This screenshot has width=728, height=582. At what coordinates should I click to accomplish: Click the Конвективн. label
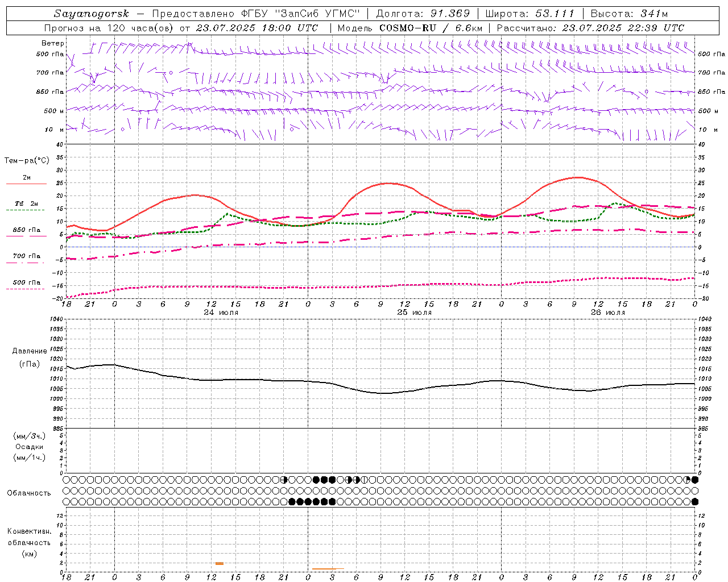tap(29, 531)
